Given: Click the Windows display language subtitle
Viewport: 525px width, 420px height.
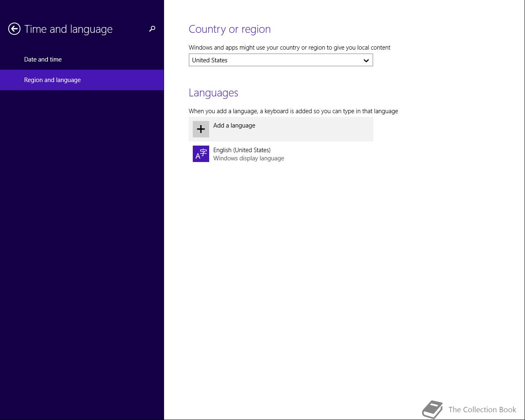Looking at the screenshot, I should pos(249,158).
